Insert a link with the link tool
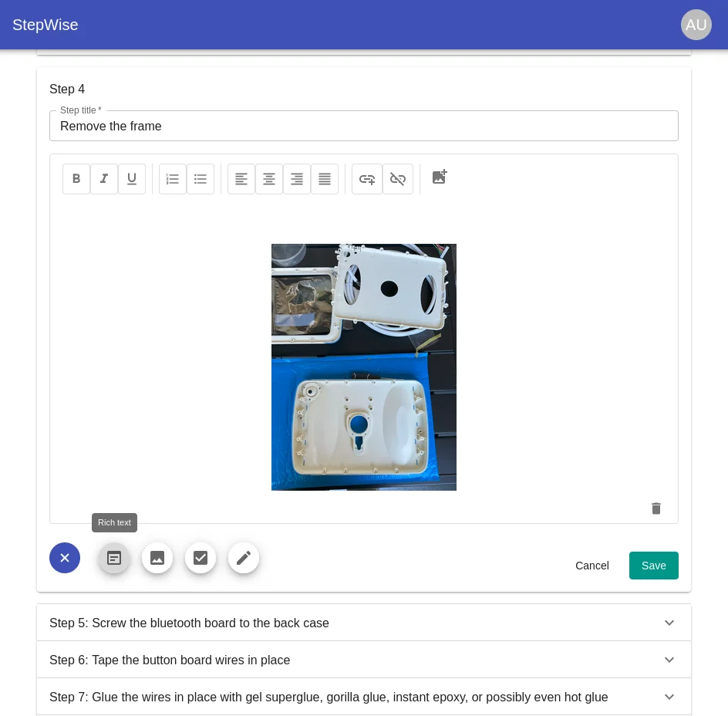This screenshot has height=716, width=728. 367,179
